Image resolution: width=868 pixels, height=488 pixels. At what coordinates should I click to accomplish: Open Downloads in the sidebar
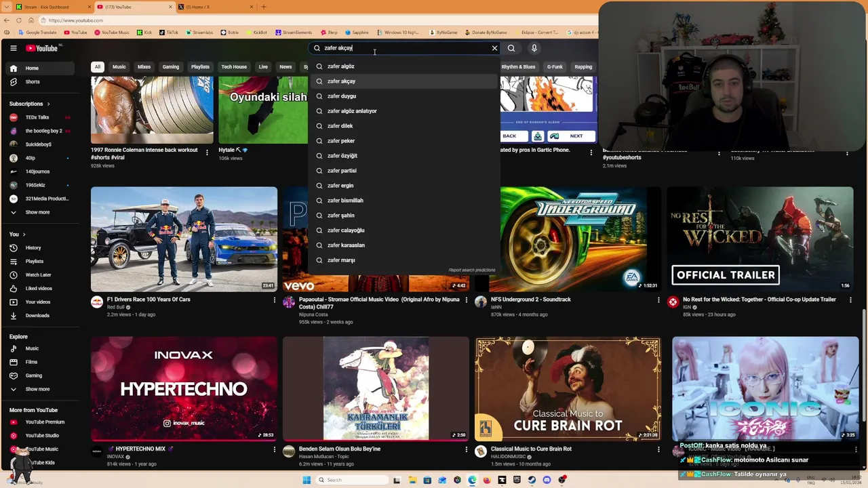39,316
